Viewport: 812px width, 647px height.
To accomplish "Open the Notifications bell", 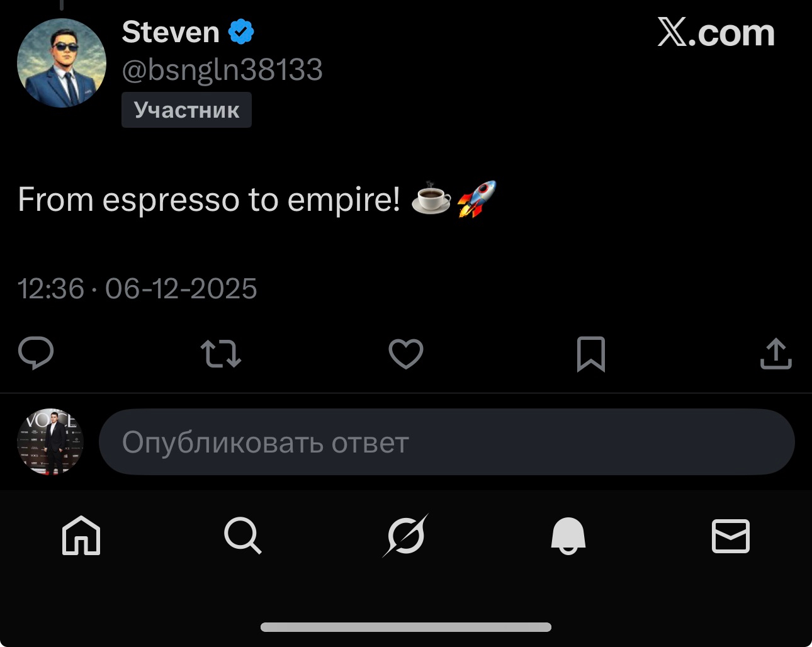I will point(568,536).
